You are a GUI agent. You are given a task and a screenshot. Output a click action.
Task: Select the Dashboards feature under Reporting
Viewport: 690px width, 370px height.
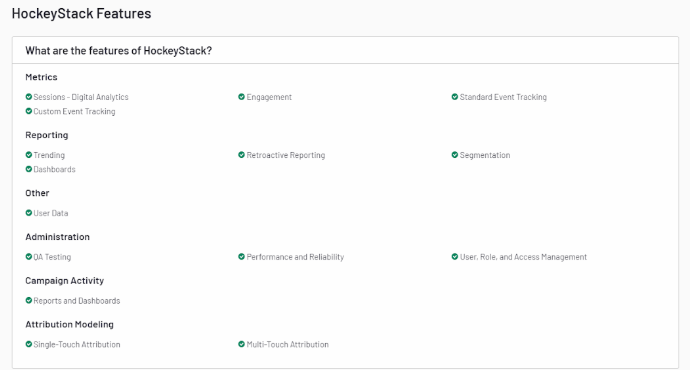tap(55, 169)
